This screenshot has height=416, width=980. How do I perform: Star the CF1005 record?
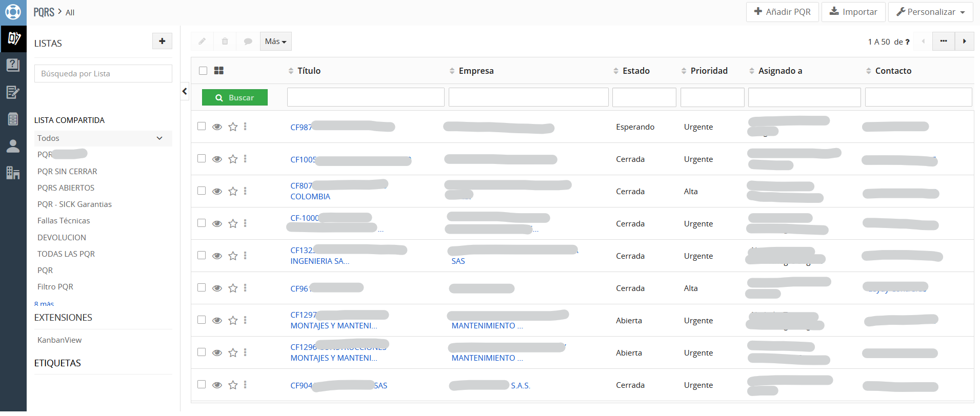pos(233,159)
